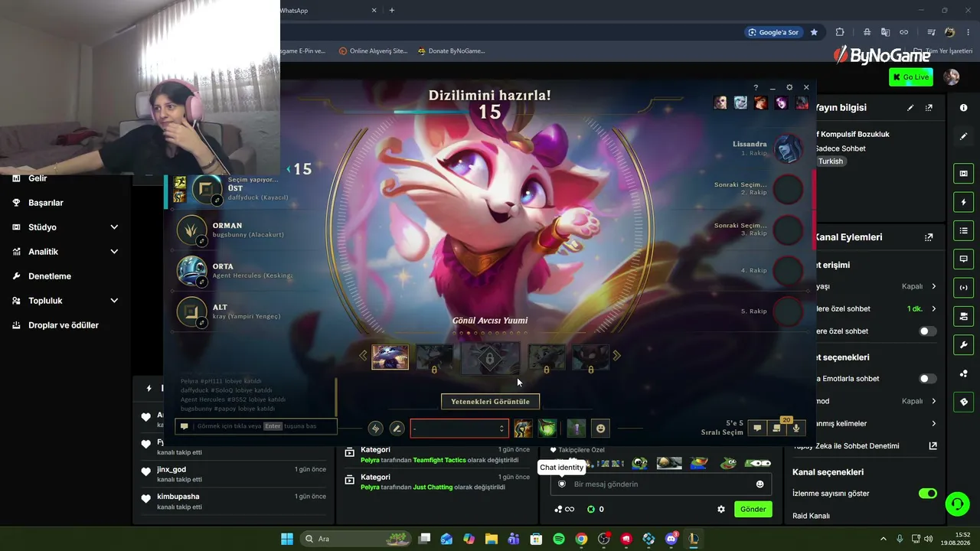Open the Windows Start menu
Image resolution: width=980 pixels, height=551 pixels.
[x=287, y=539]
